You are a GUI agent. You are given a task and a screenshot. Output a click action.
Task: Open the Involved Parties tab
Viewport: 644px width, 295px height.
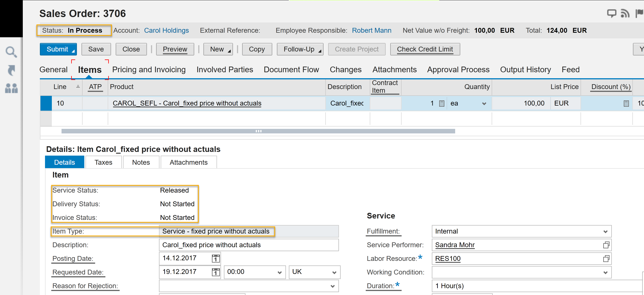(225, 70)
